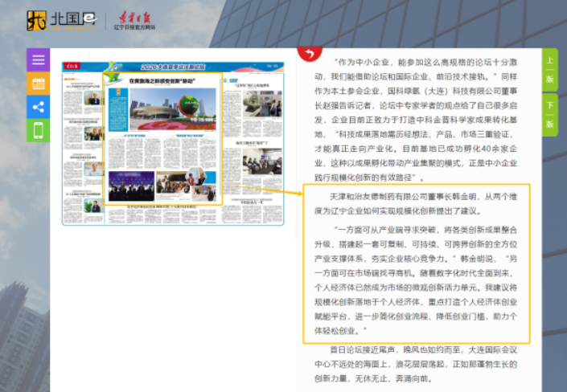Go to next page with 下一版 tab
Viewport: 567px width, 392px height.
(549, 115)
